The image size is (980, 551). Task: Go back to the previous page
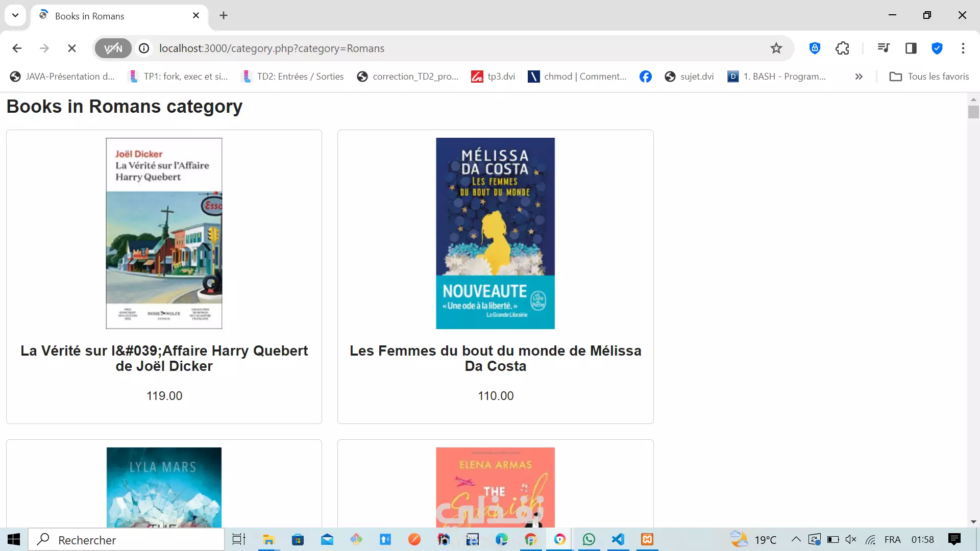point(17,48)
